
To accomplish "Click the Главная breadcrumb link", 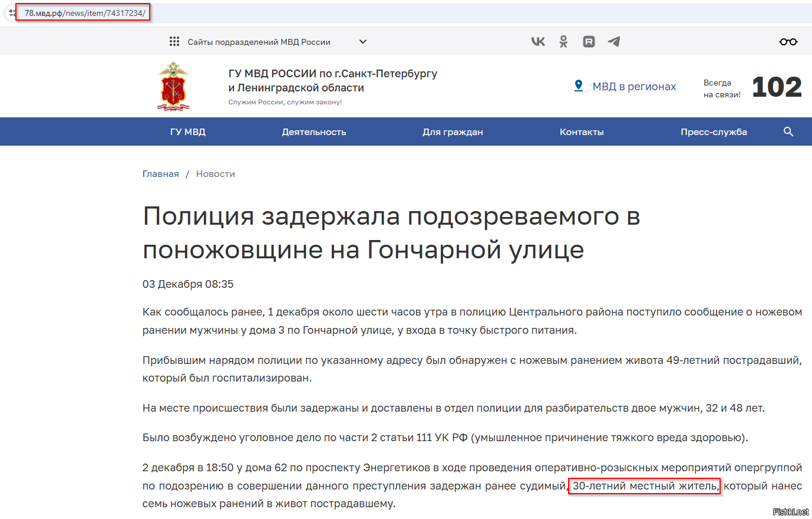I will (160, 174).
